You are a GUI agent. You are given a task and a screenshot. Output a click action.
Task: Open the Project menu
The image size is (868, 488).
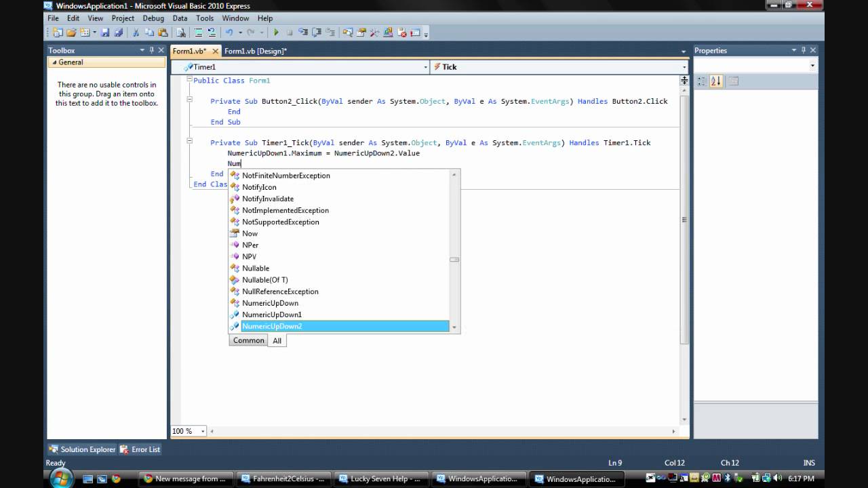click(x=123, y=18)
